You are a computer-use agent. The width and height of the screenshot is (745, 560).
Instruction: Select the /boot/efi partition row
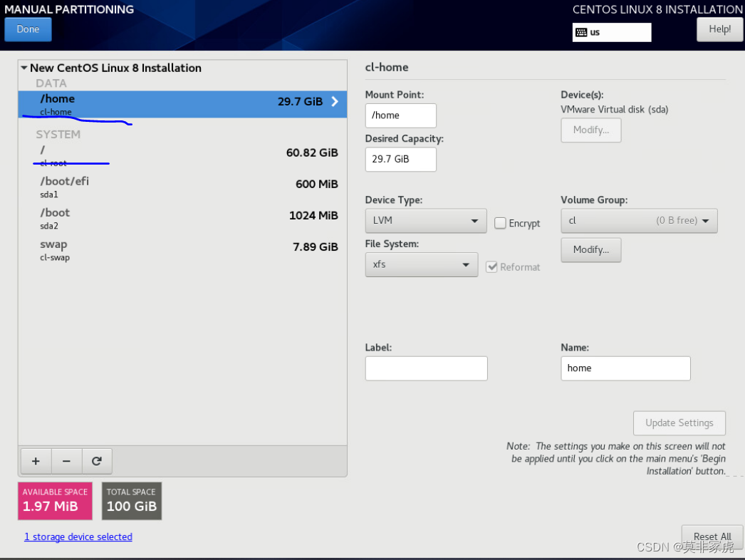182,187
